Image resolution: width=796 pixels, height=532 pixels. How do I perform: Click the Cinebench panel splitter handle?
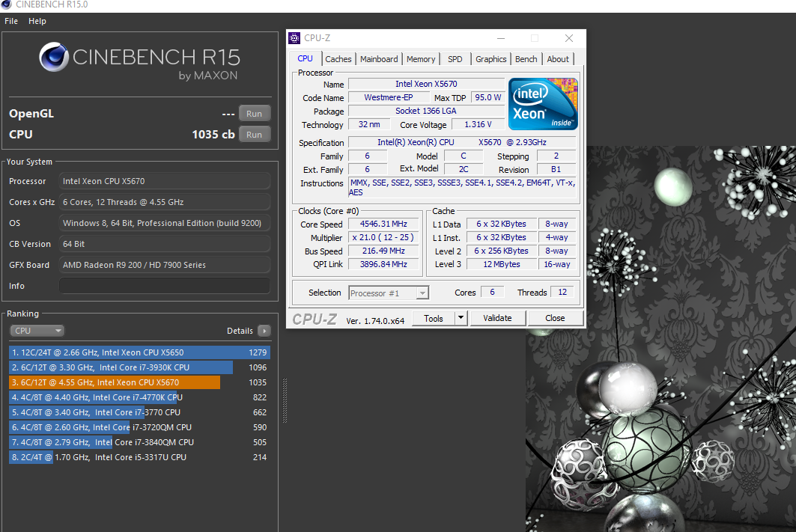(x=285, y=400)
